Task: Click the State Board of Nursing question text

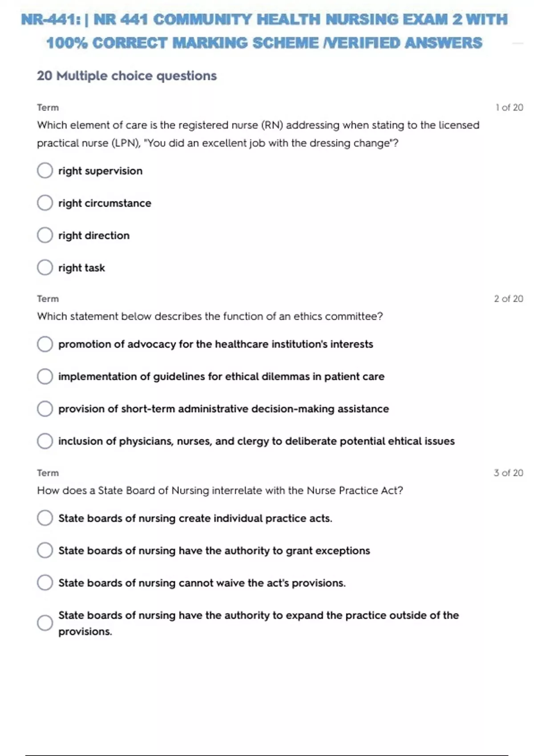Action: pyautogui.click(x=220, y=491)
